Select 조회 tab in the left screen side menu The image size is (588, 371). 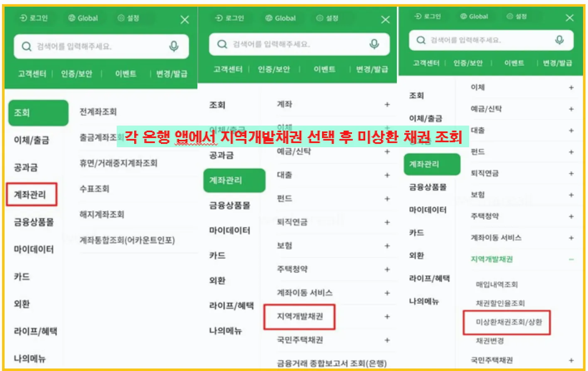(x=38, y=112)
